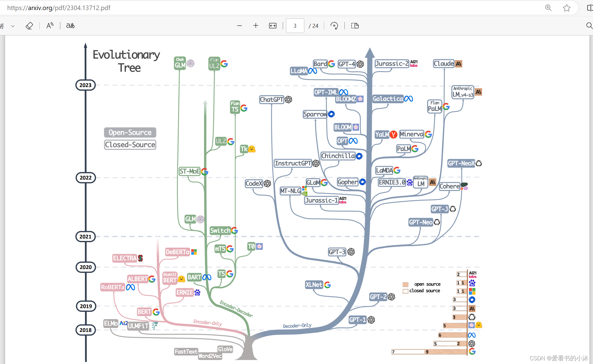Click the 2023 timeline marker
This screenshot has height=364, width=593.
pyautogui.click(x=86, y=85)
